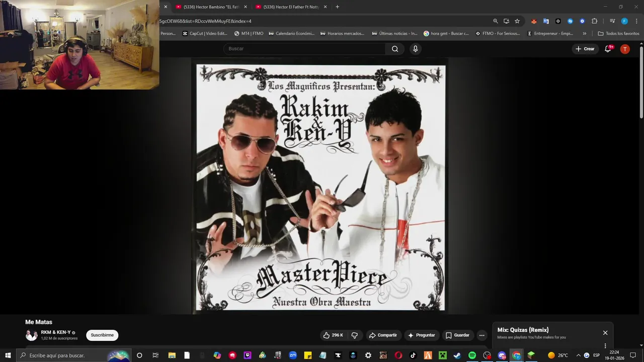Open RKM & KEN-Y channel name
This screenshot has width=644, height=362.
point(55,332)
